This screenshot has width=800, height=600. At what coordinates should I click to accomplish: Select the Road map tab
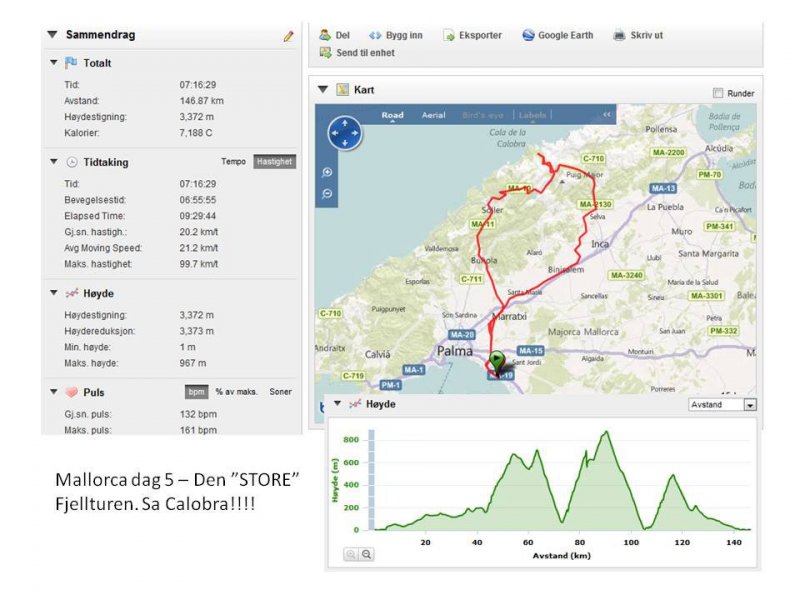pos(393,116)
